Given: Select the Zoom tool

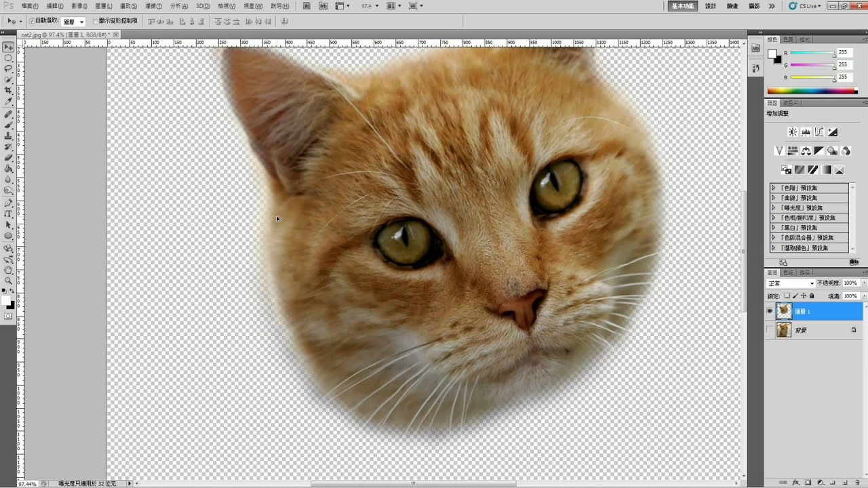Looking at the screenshot, I should point(8,281).
